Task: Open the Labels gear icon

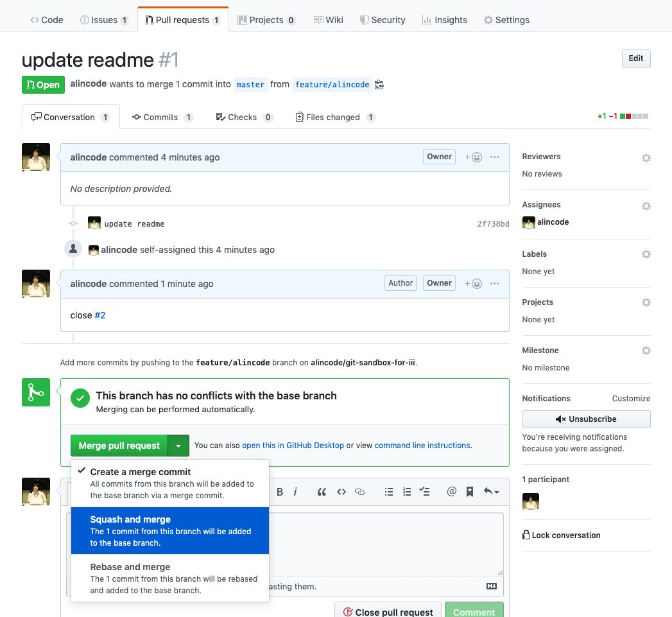Action: point(646,254)
